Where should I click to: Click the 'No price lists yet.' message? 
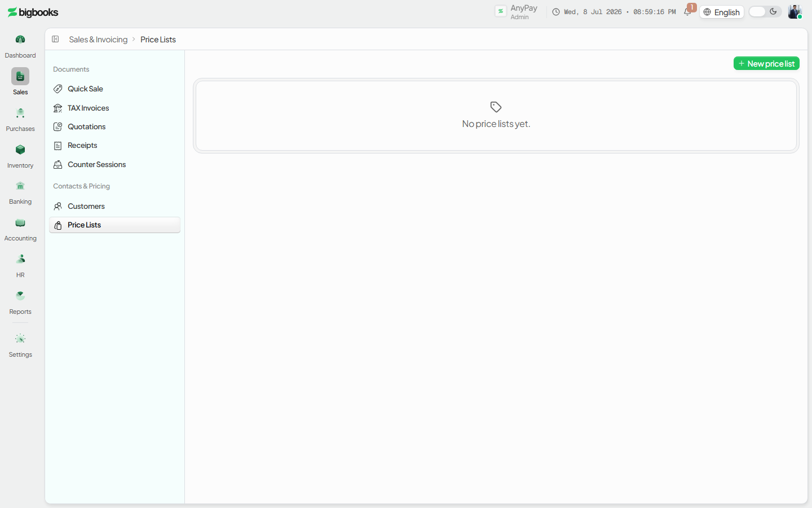click(x=496, y=124)
